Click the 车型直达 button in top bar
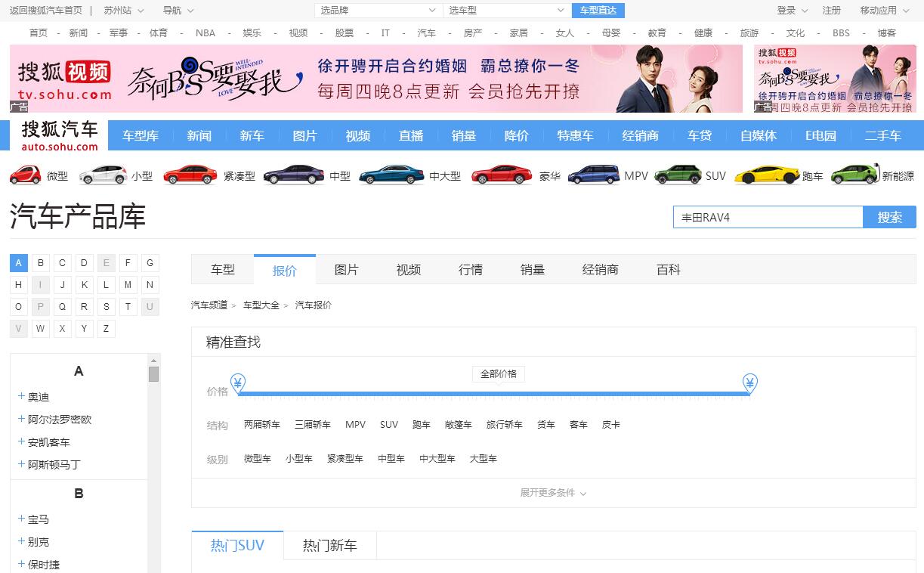 click(x=598, y=11)
